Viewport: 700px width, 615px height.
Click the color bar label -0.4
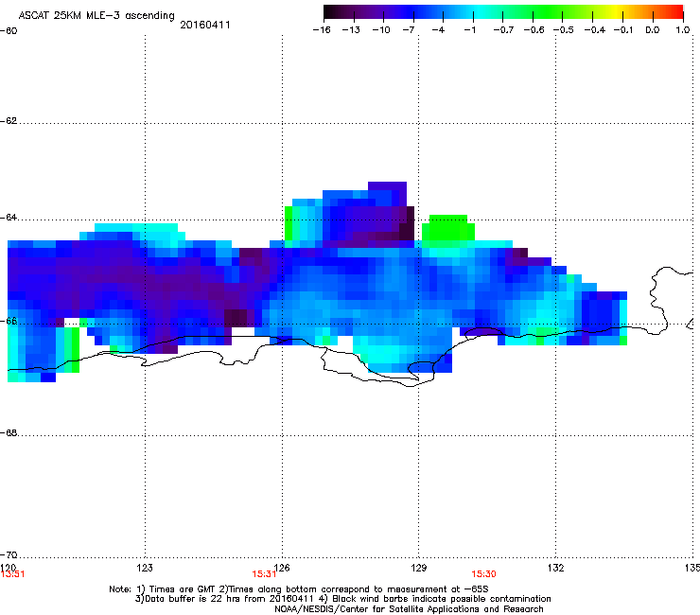pyautogui.click(x=594, y=30)
